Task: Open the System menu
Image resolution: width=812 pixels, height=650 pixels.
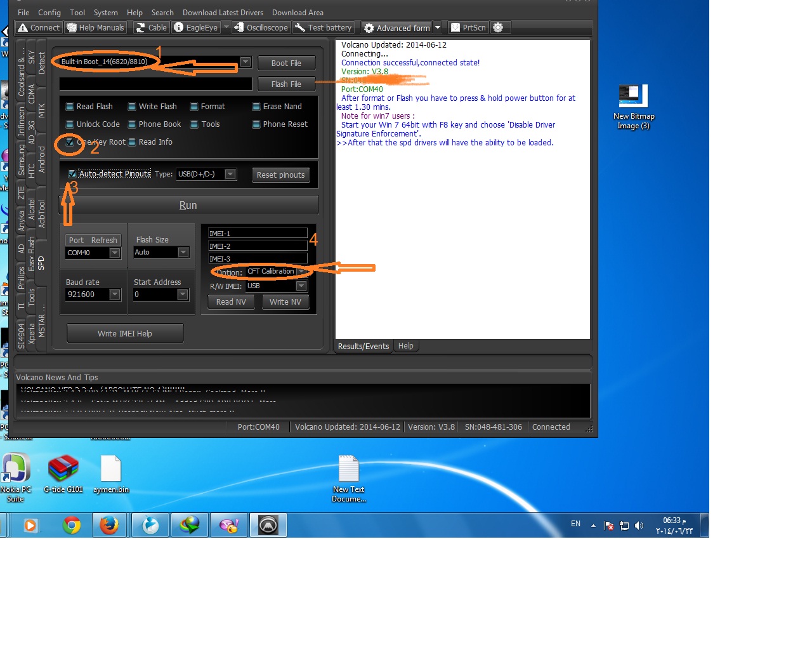Action: tap(105, 12)
